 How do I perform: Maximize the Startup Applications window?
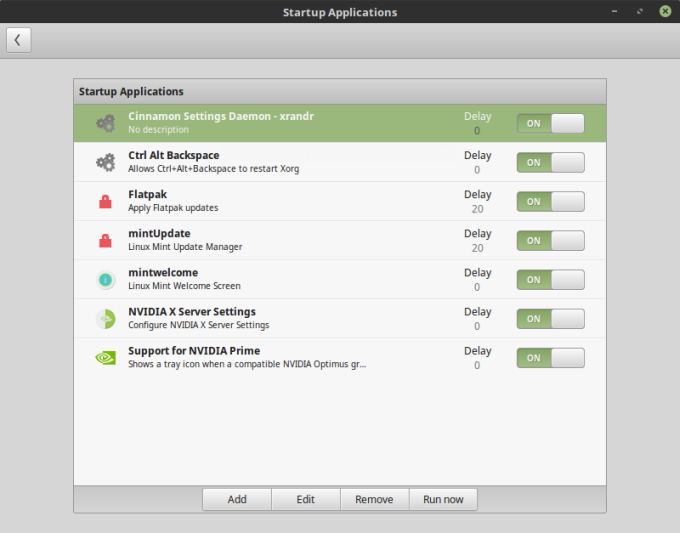click(x=640, y=11)
